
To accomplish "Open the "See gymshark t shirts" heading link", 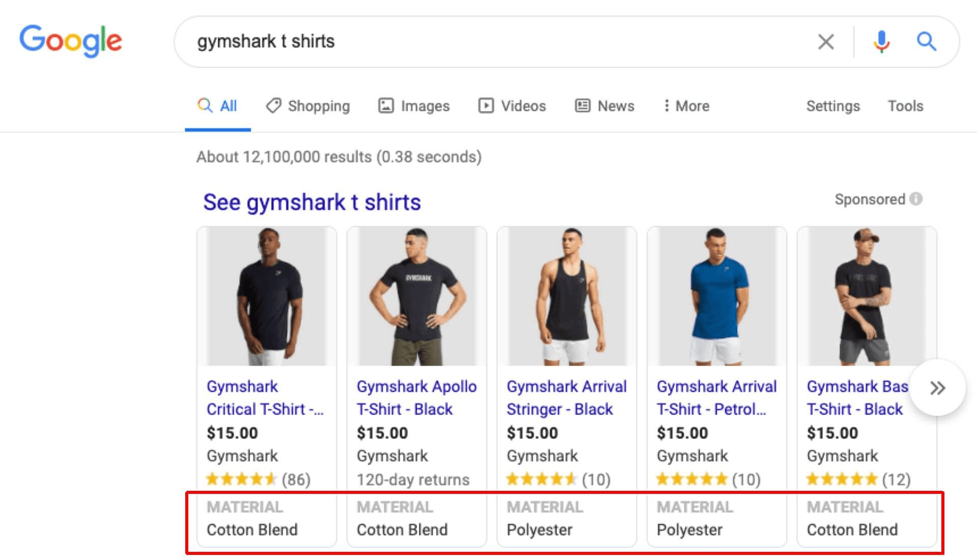I will tap(312, 202).
